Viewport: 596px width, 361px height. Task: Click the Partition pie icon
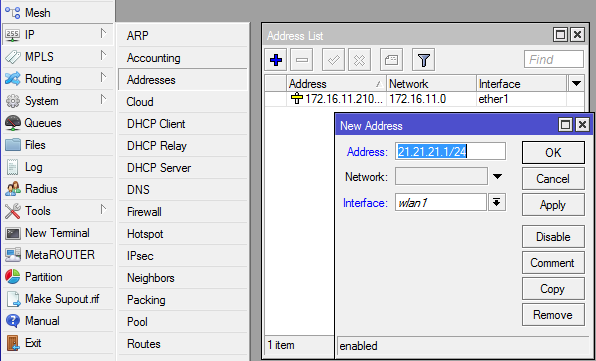coord(13,277)
